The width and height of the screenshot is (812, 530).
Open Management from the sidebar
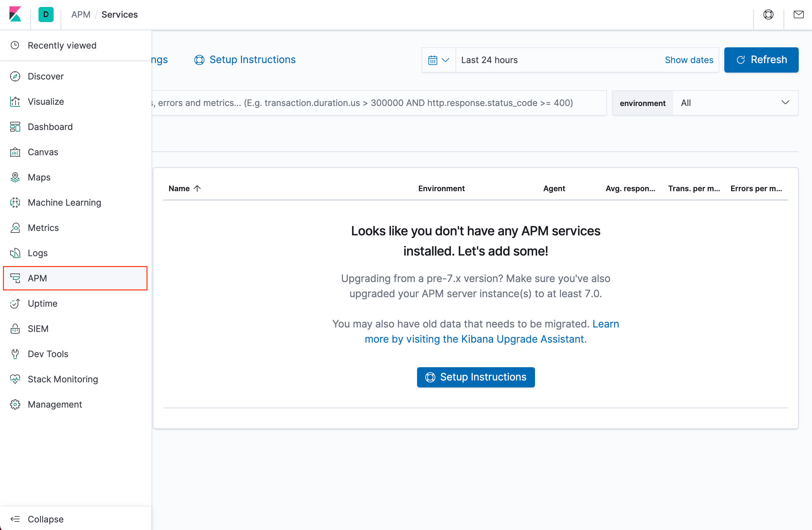pyautogui.click(x=55, y=404)
